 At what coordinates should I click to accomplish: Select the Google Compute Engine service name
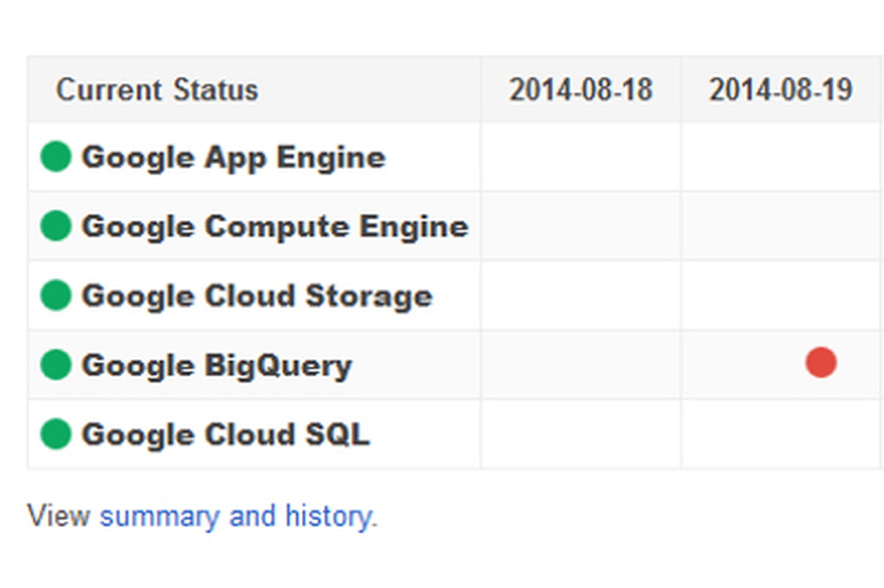[275, 226]
